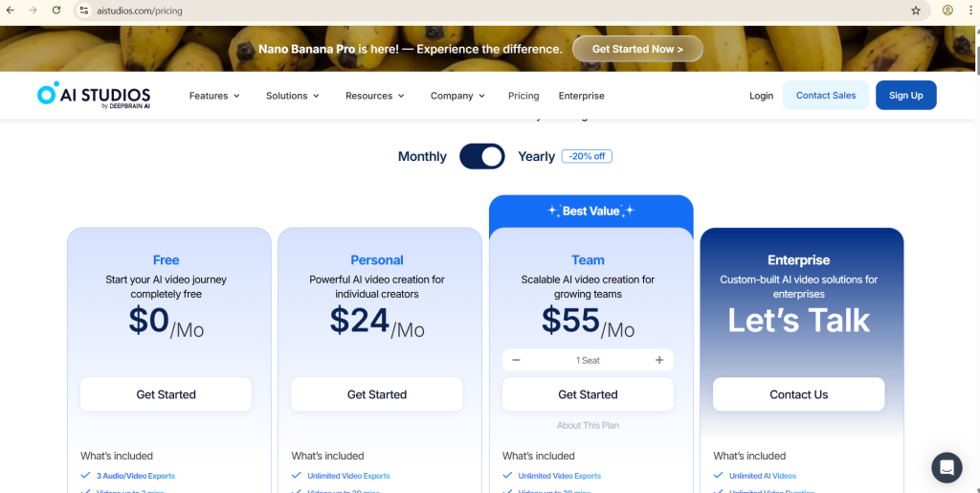Expand the Features dropdown menu

click(x=214, y=96)
